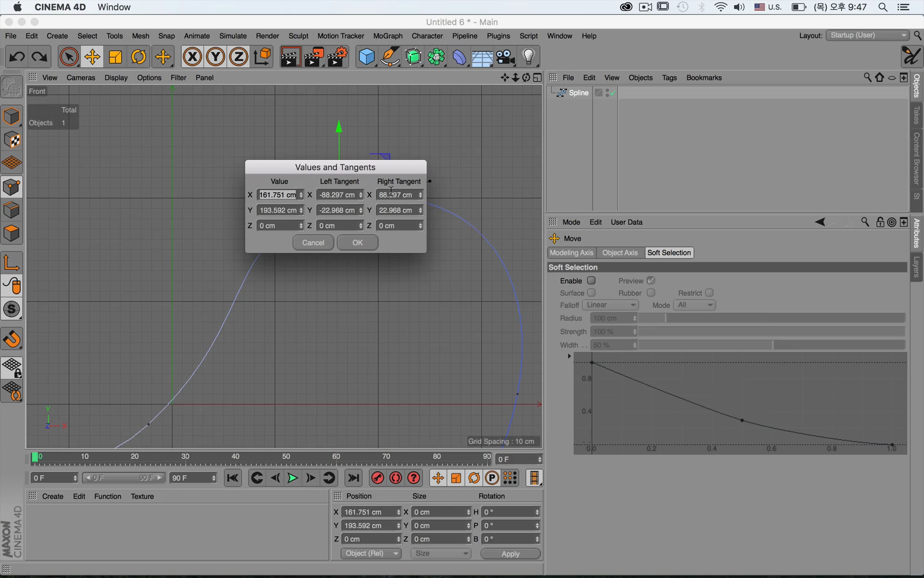Image resolution: width=924 pixels, height=578 pixels.
Task: Open the MoGraph menu
Action: click(x=388, y=36)
